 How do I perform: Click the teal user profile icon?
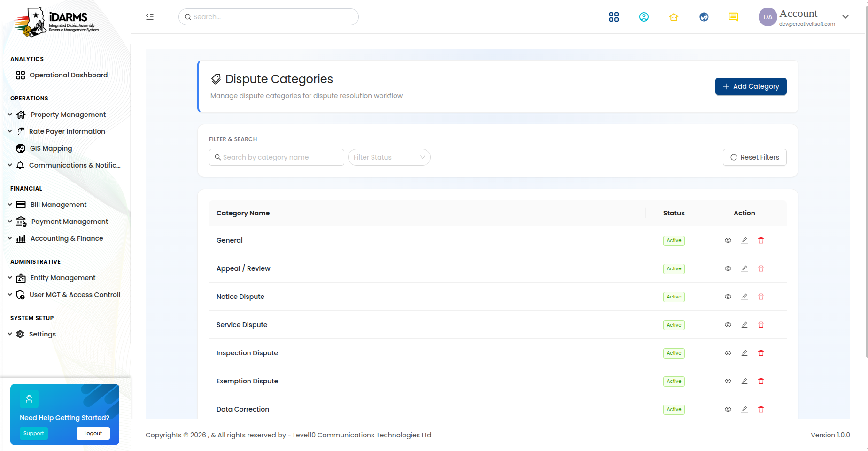(x=644, y=17)
